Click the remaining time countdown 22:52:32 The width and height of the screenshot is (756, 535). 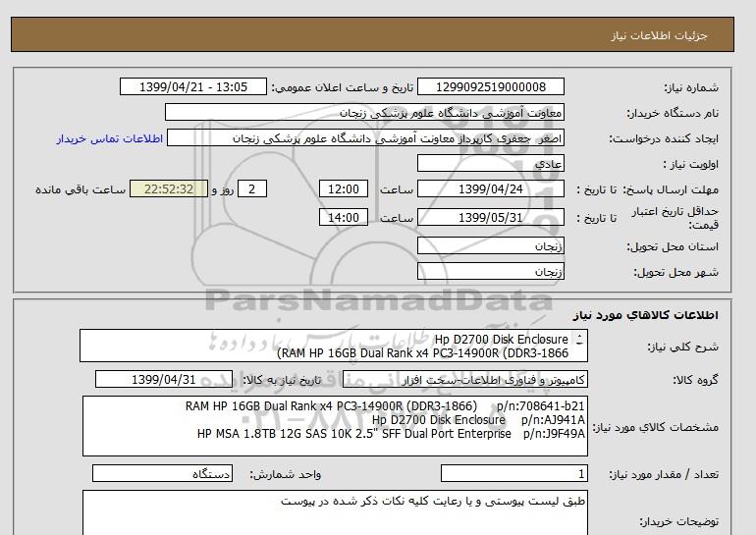click(169, 188)
